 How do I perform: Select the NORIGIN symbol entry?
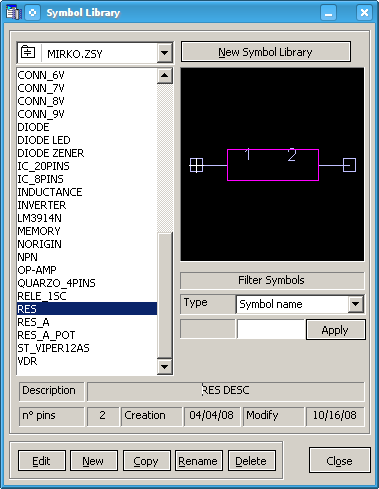[x=87, y=244]
